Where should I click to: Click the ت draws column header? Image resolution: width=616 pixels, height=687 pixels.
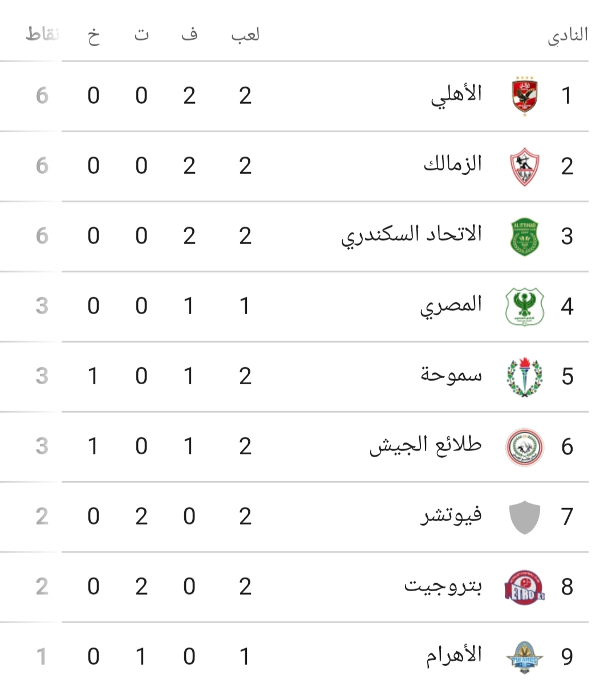coord(141,34)
